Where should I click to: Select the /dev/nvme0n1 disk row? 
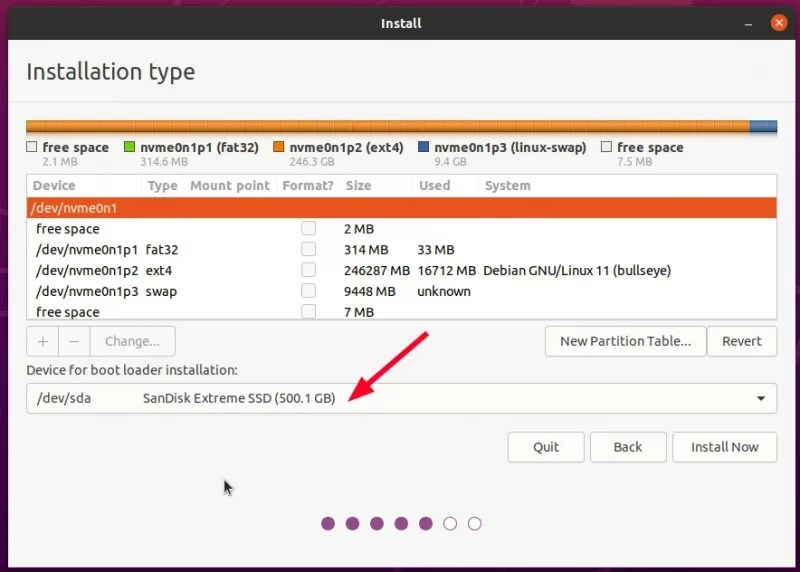point(402,208)
